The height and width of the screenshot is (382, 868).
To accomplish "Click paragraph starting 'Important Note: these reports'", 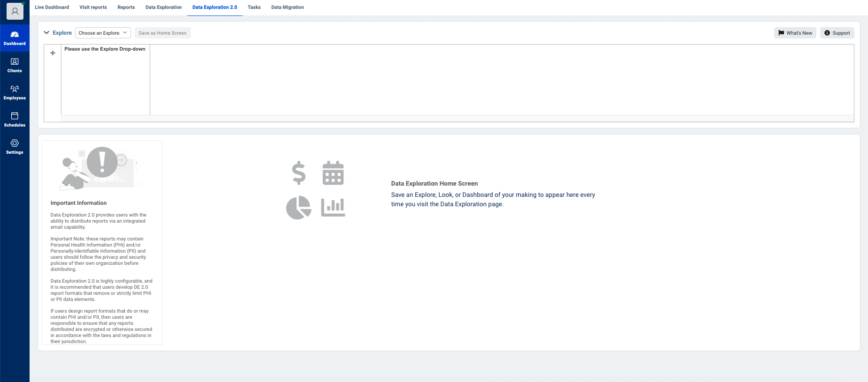I will click(99, 254).
